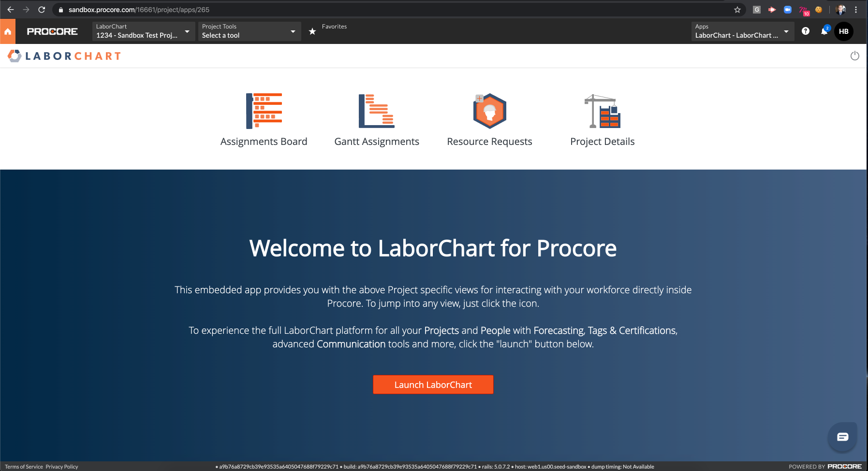Open the help question mark icon

point(806,31)
